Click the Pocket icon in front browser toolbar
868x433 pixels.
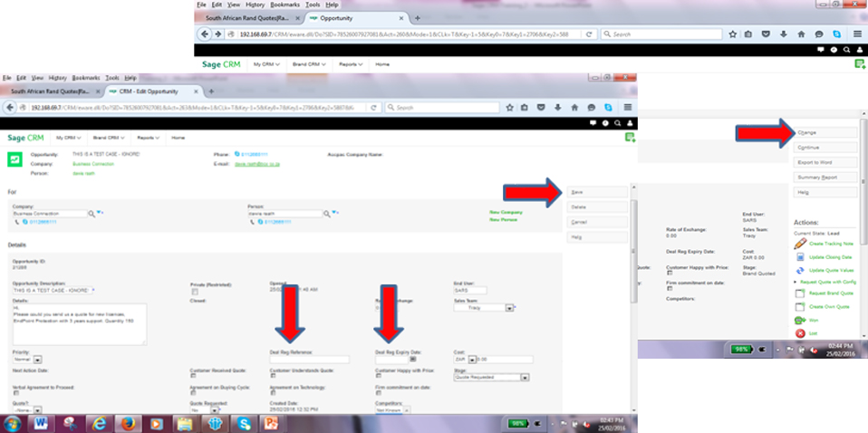pos(542,108)
